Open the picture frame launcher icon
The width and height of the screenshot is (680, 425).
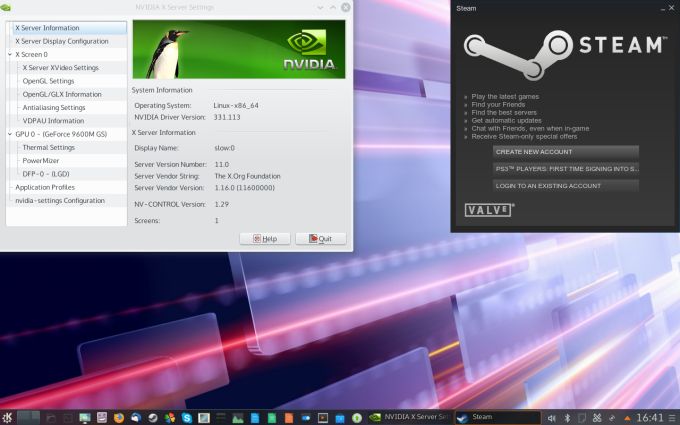click(204, 418)
